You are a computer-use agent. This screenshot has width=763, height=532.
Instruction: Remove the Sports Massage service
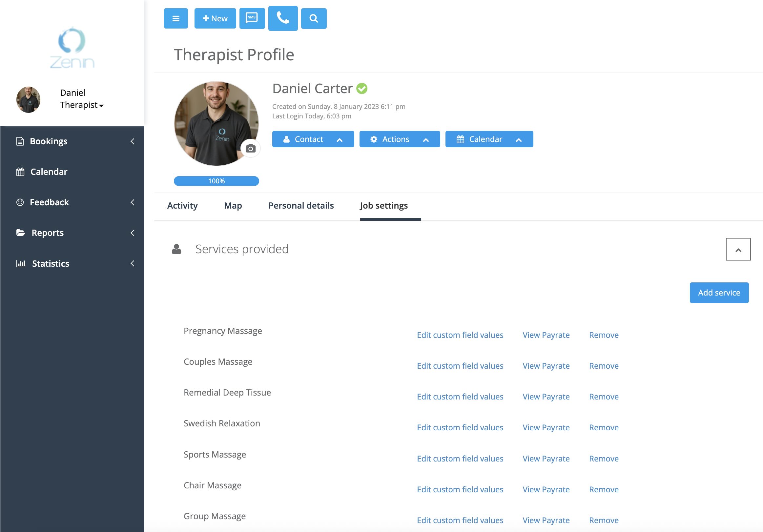(x=604, y=458)
